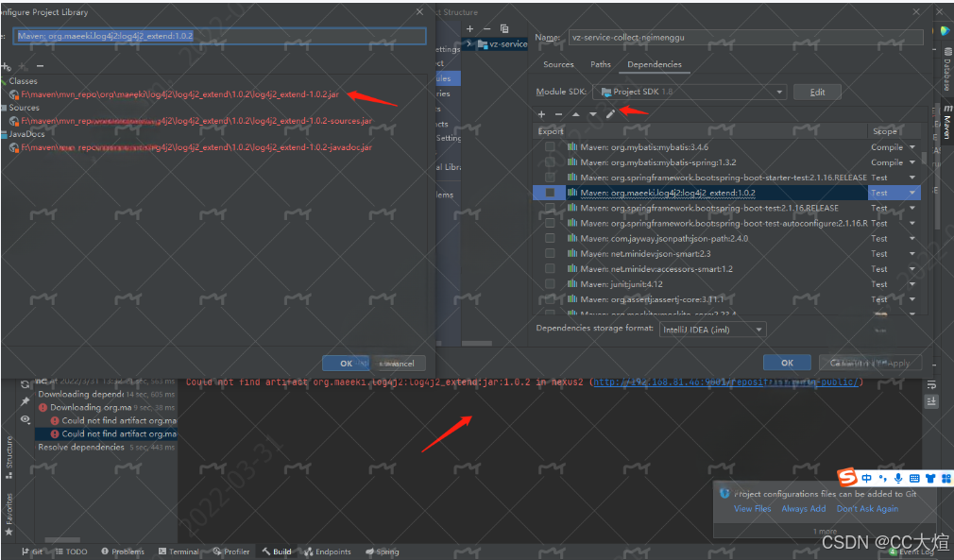Expand the vz-service module tree node
The height and width of the screenshot is (560, 954).
pos(468,43)
